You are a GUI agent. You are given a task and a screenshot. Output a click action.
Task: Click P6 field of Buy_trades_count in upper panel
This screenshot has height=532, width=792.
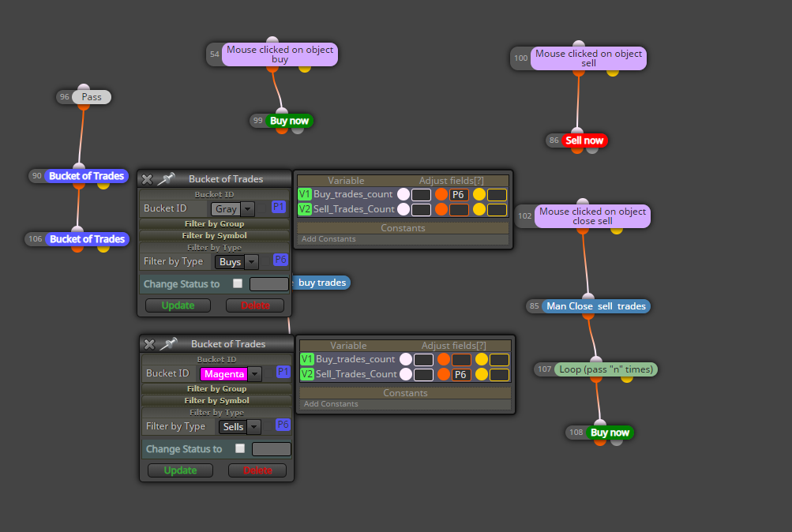tap(459, 195)
